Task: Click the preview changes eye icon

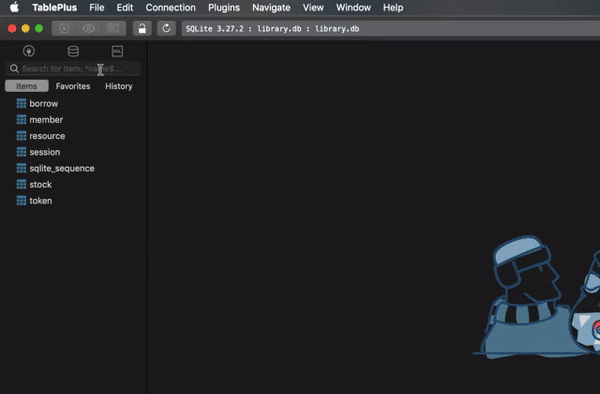Action: 89,28
